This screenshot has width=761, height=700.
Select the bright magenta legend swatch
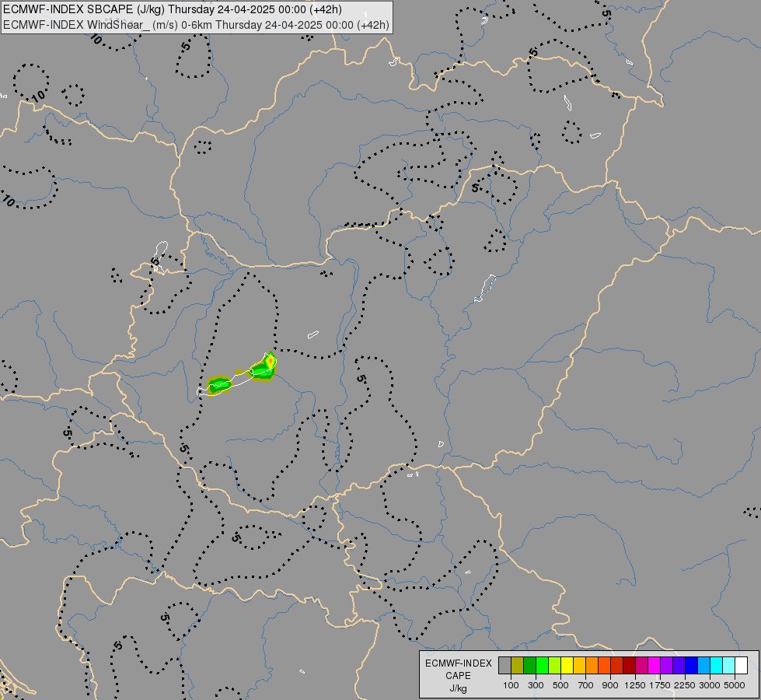point(654,666)
